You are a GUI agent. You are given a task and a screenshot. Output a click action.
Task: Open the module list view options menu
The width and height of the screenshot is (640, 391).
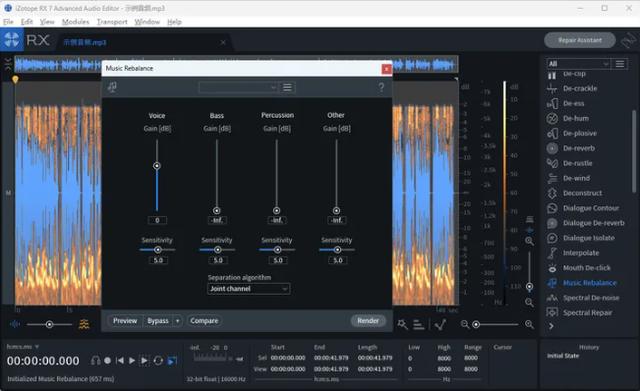(620, 64)
